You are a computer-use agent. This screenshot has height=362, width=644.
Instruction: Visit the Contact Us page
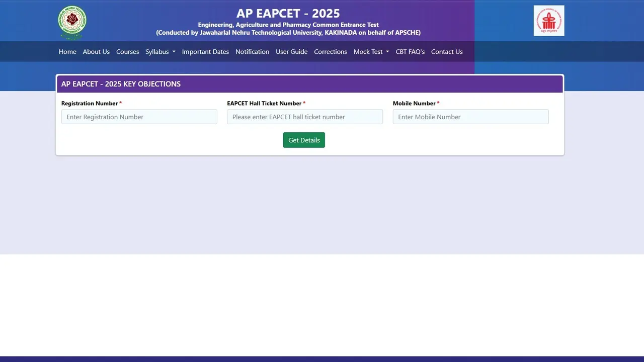coord(447,51)
